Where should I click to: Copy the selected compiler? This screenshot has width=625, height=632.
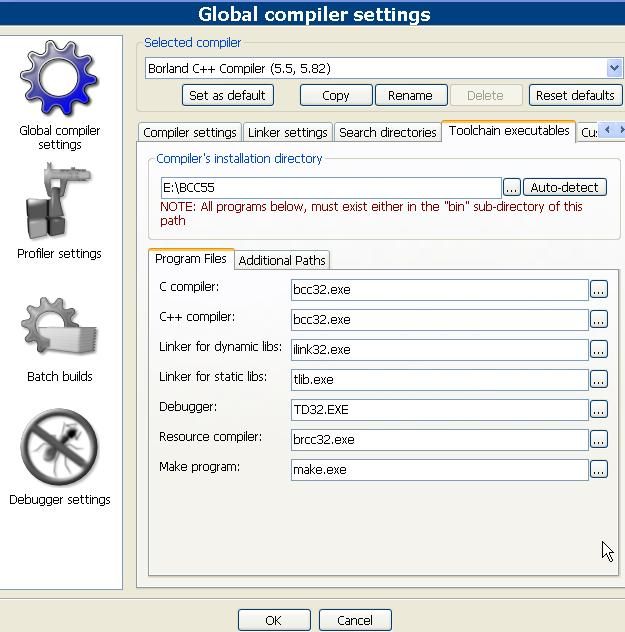pos(336,95)
